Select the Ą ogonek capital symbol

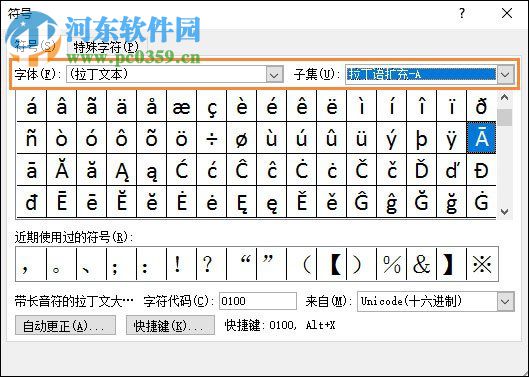(x=121, y=170)
